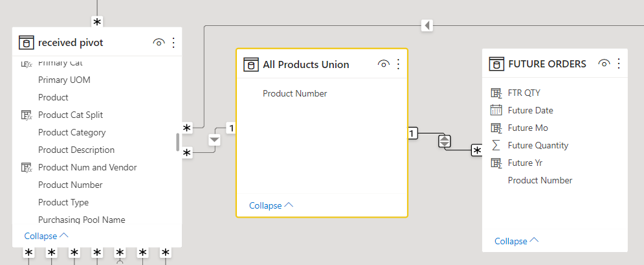Select the Future Date field
The width and height of the screenshot is (644, 265).
530,110
